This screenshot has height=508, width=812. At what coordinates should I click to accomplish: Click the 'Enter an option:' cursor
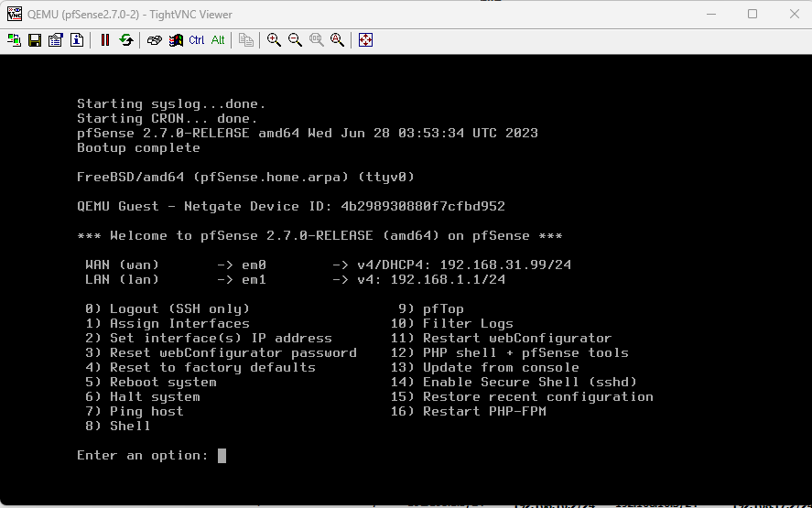point(222,456)
